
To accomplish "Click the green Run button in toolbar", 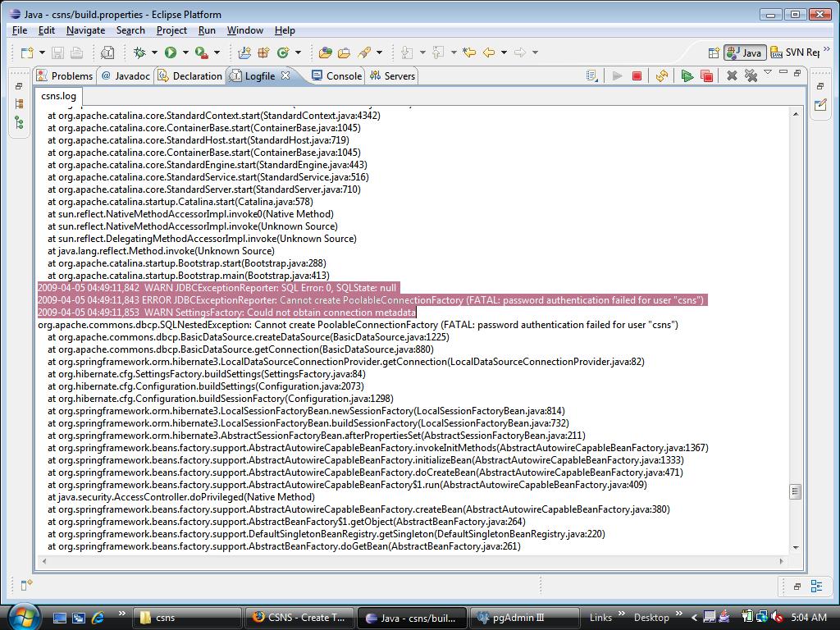I will [170, 52].
